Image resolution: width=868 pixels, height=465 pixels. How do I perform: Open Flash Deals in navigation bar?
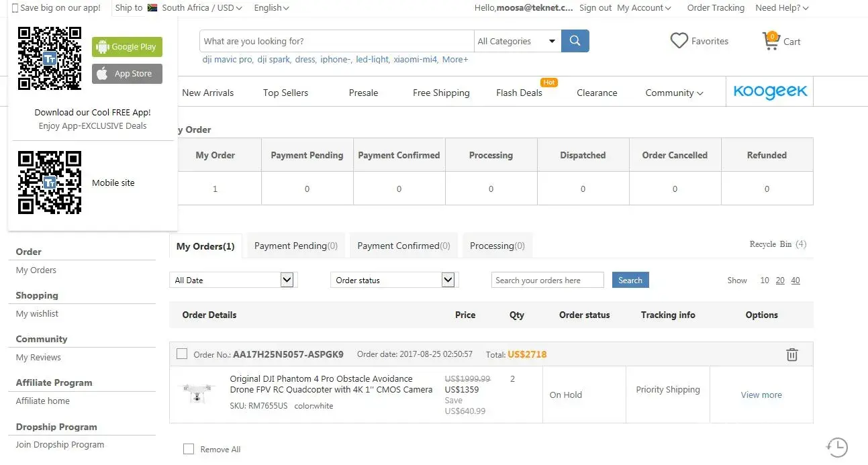tap(519, 93)
